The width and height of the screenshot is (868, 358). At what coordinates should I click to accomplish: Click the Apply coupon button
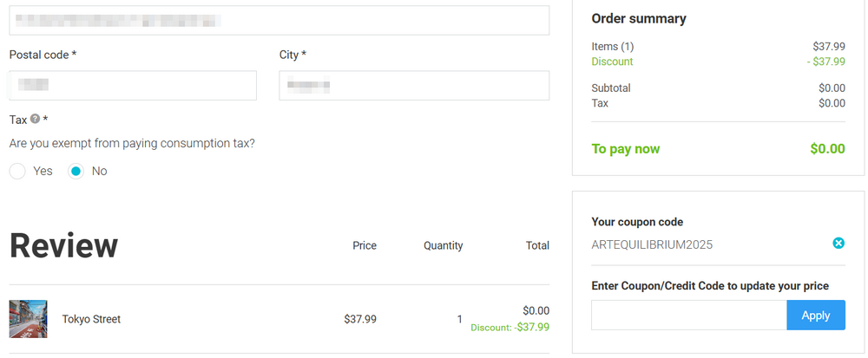point(815,315)
